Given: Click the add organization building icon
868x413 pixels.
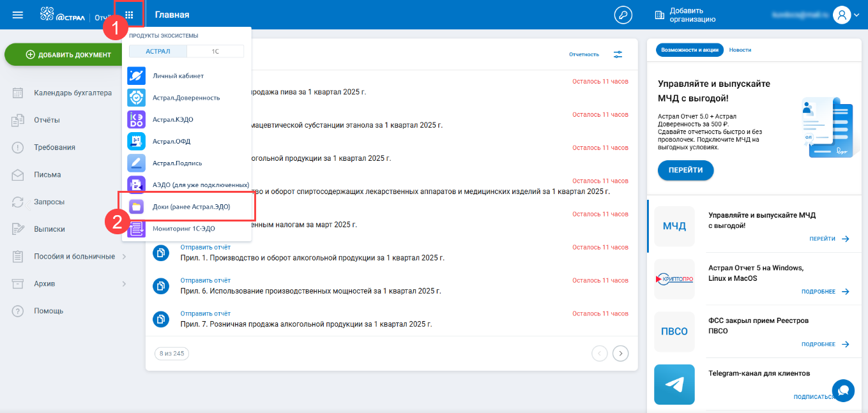Looking at the screenshot, I should pos(660,14).
